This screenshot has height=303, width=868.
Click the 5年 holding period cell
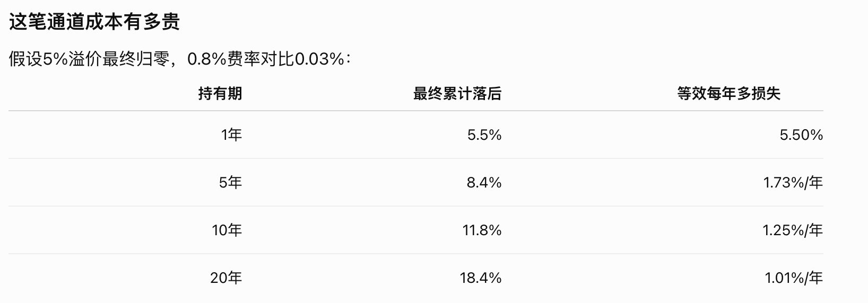(230, 183)
